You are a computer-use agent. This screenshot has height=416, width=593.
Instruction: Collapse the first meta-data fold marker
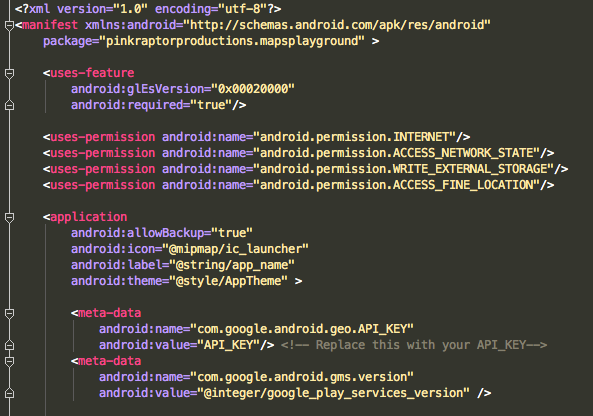(x=9, y=313)
